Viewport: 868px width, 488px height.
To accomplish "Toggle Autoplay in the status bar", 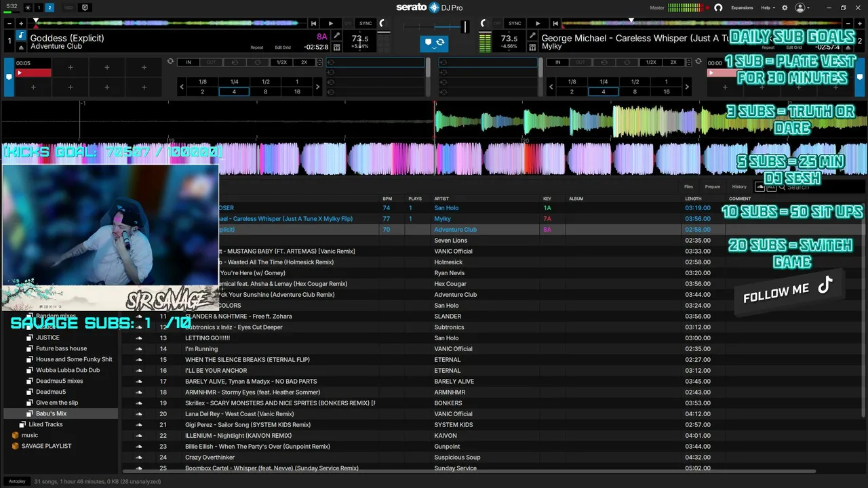I will (17, 481).
